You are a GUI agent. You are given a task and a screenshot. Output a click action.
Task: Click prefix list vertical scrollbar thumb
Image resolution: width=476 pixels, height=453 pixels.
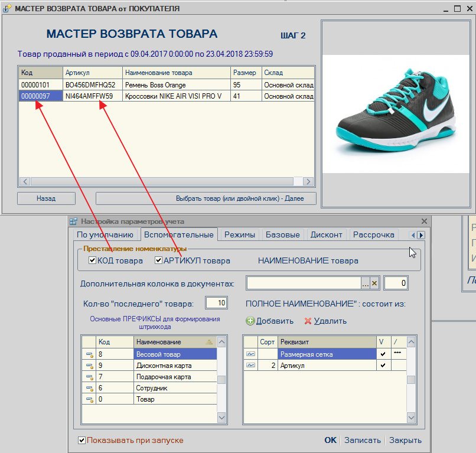(x=221, y=380)
